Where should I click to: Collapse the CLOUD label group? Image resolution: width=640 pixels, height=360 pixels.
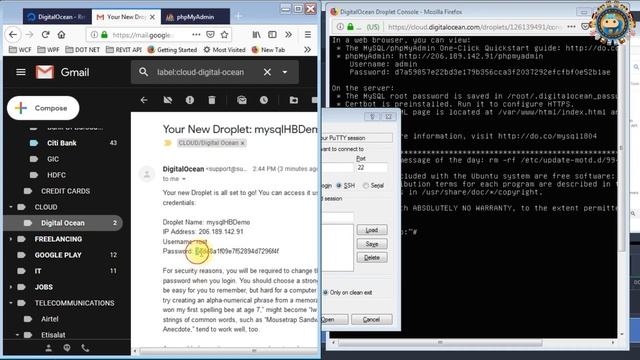11,207
